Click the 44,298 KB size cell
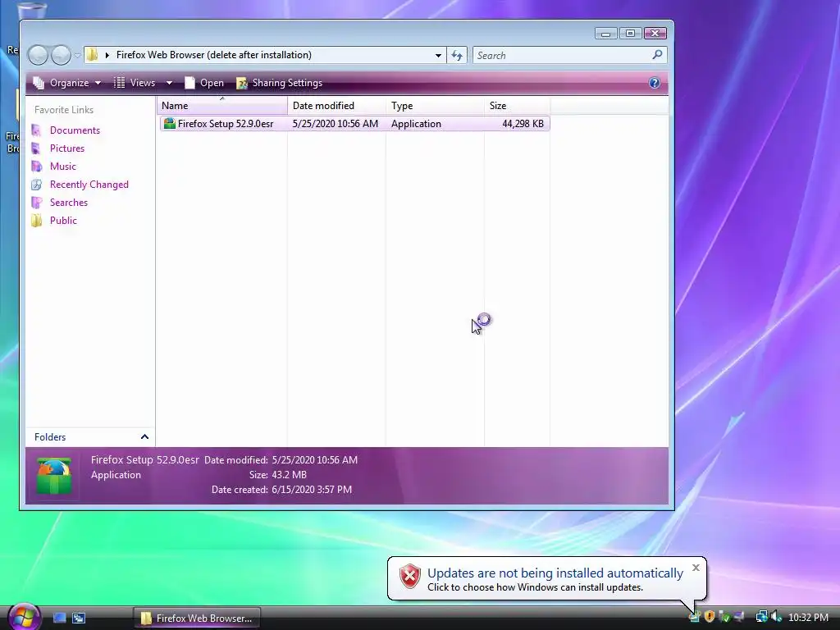Viewport: 840px width, 630px height. point(523,124)
